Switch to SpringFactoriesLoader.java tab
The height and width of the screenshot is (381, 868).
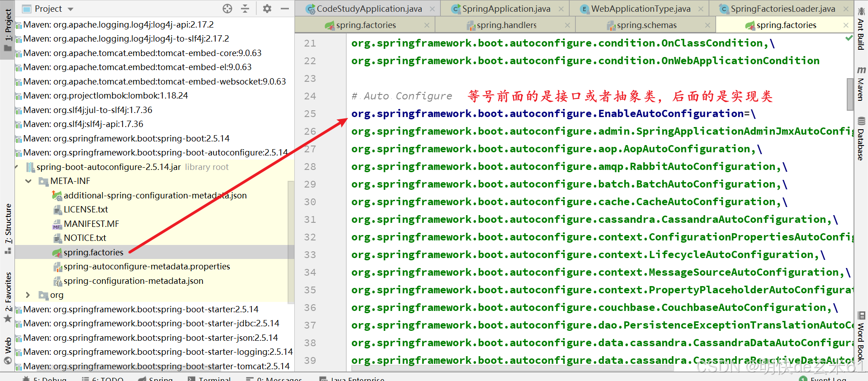(783, 9)
